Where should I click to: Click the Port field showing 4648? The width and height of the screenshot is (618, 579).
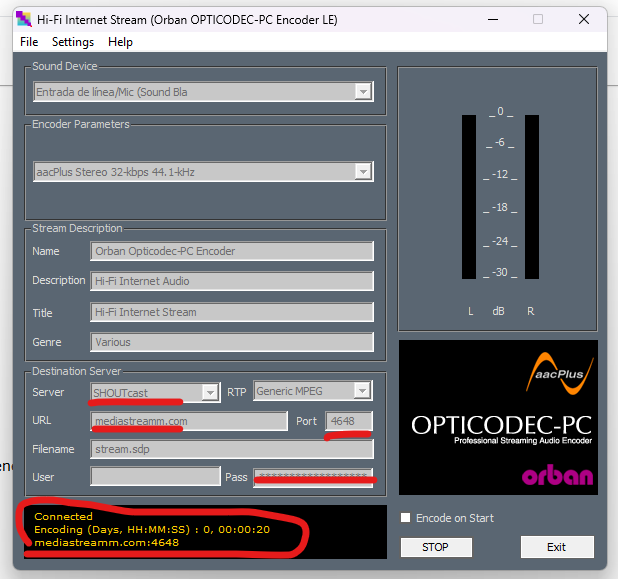click(349, 421)
